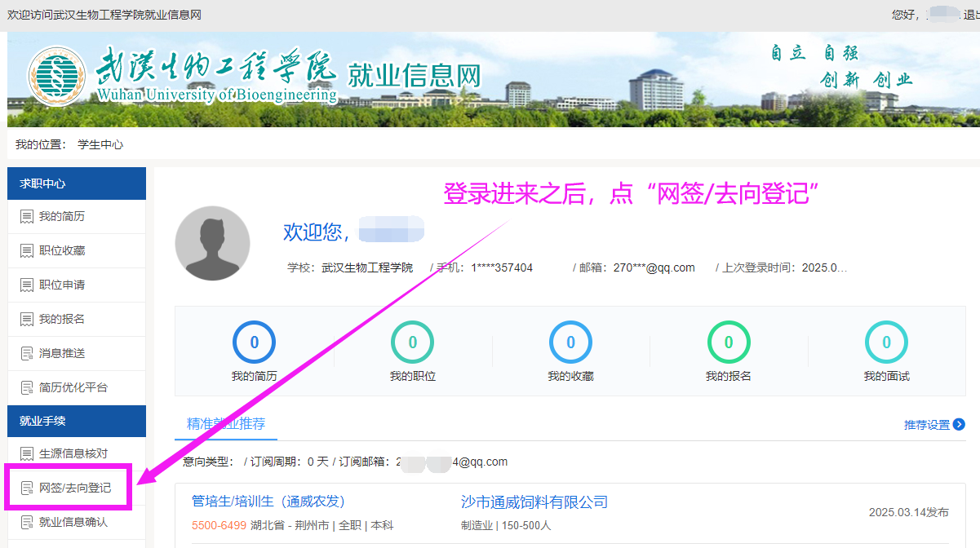Click the 我的职位 count circle
Screen dimensions: 980x548
pos(412,342)
